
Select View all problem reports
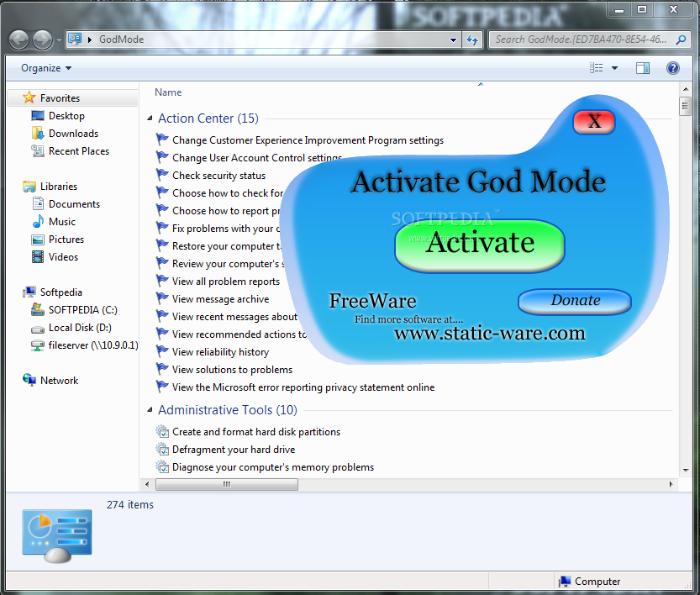226,282
